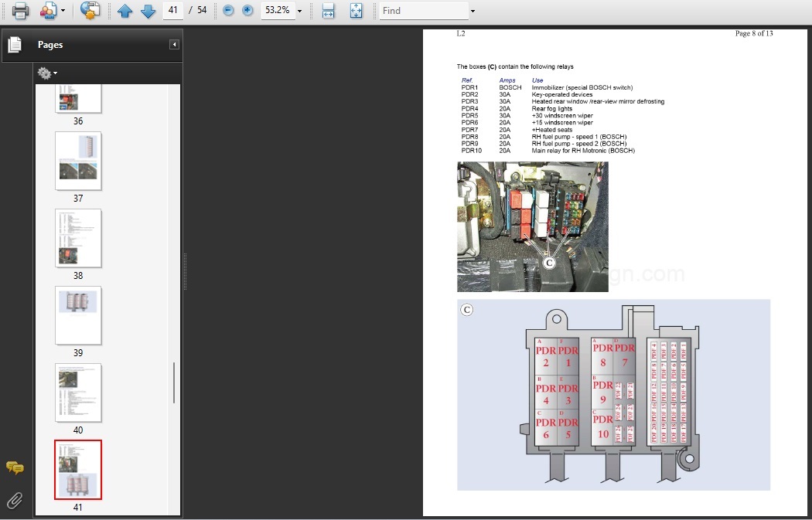Open the Comments panel icon
The width and height of the screenshot is (812, 520).
(x=15, y=468)
